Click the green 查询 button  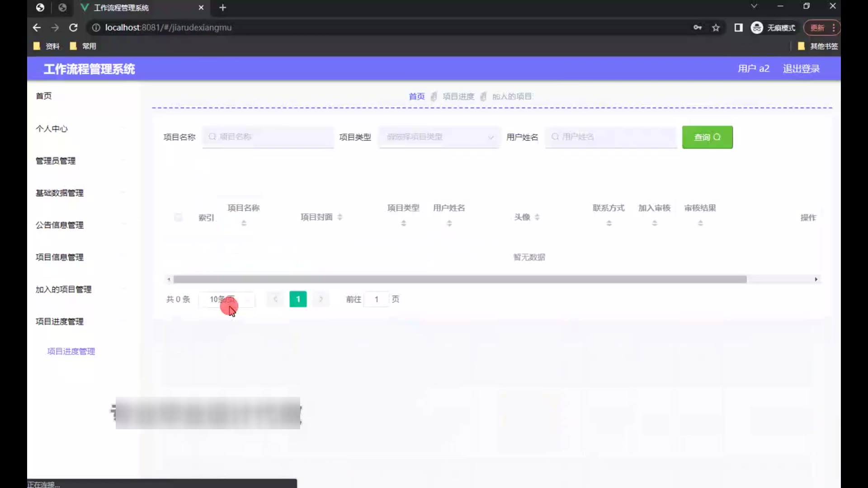[x=707, y=137]
